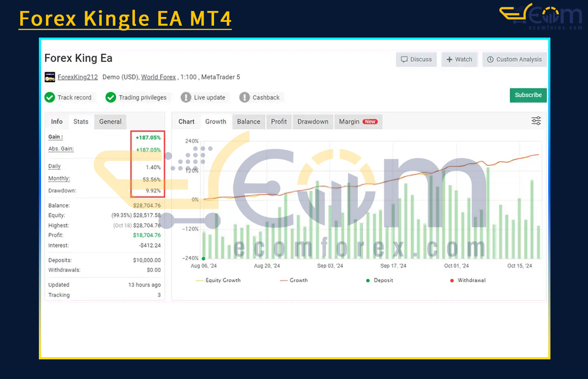This screenshot has height=379, width=588.
Task: Click the Deposits $10,000.00 value
Action: (147, 260)
